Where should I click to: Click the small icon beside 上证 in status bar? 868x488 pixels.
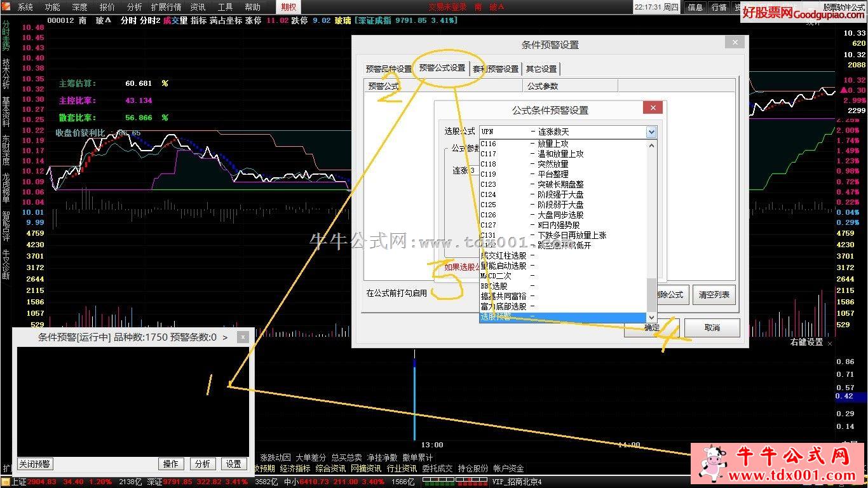click(x=5, y=482)
